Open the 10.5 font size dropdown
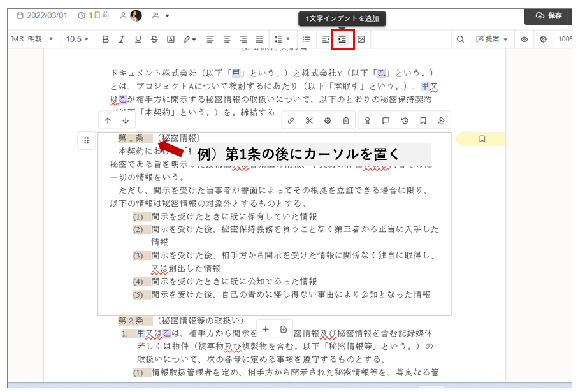 click(78, 40)
